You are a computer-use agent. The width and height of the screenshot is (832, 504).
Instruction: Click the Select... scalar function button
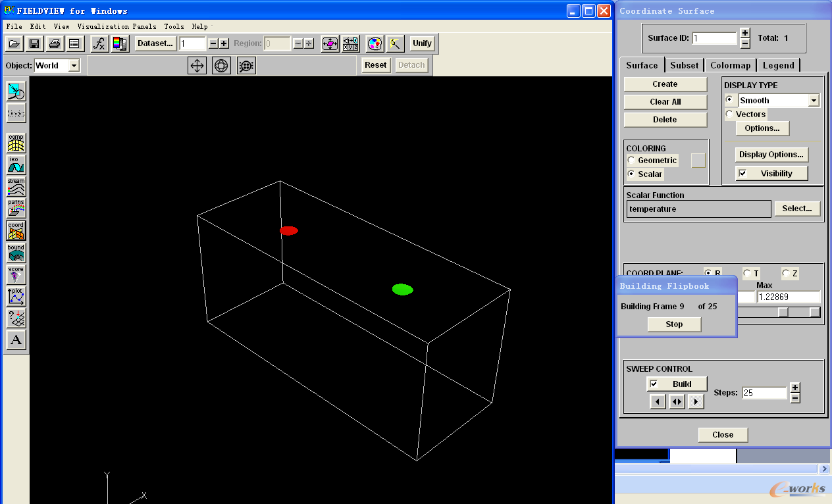pos(797,209)
